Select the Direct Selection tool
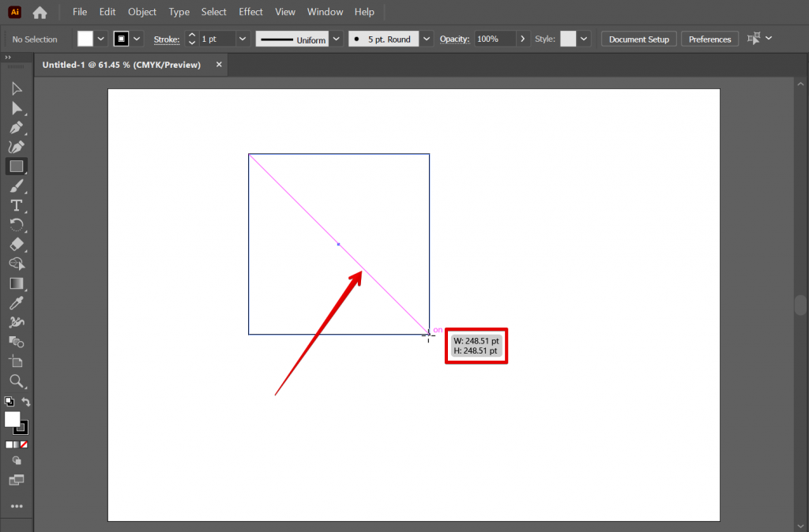809x532 pixels. tap(16, 108)
